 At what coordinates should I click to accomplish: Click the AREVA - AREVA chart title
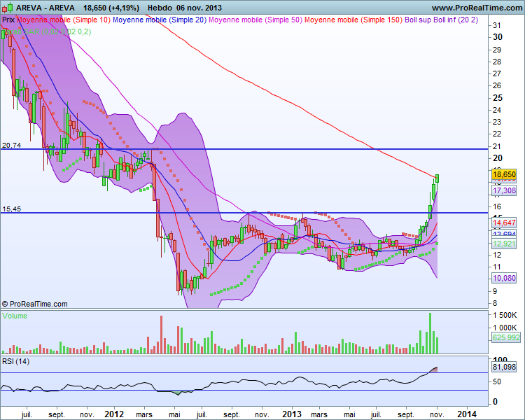click(x=45, y=8)
